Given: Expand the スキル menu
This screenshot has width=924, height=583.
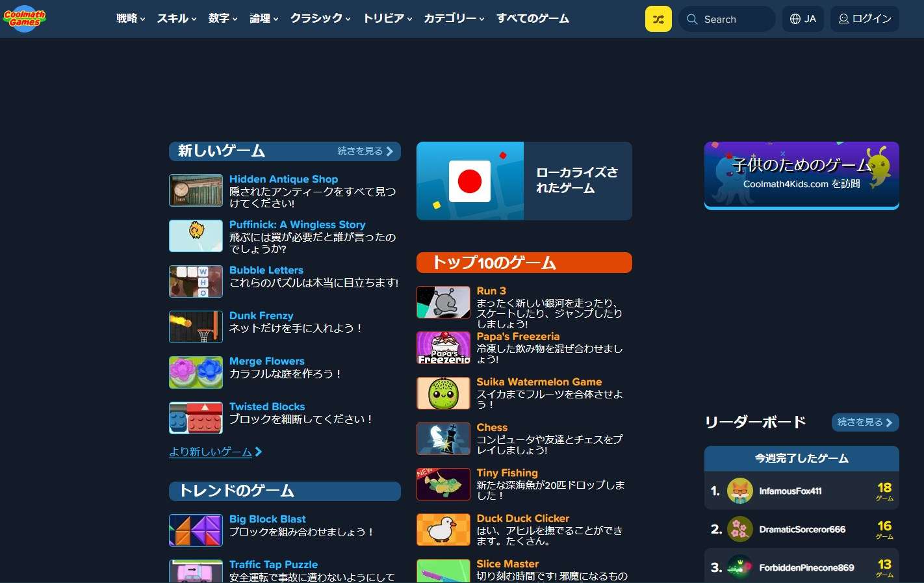Looking at the screenshot, I should coord(177,18).
